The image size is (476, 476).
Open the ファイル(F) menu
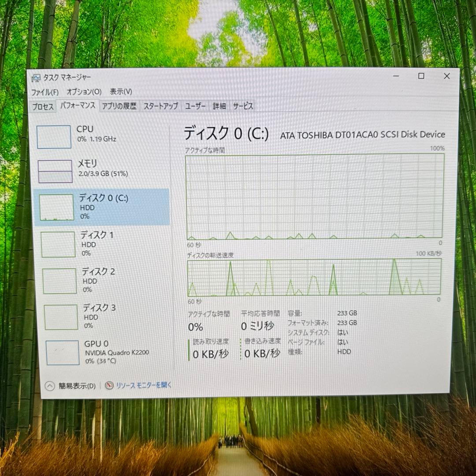[45, 92]
